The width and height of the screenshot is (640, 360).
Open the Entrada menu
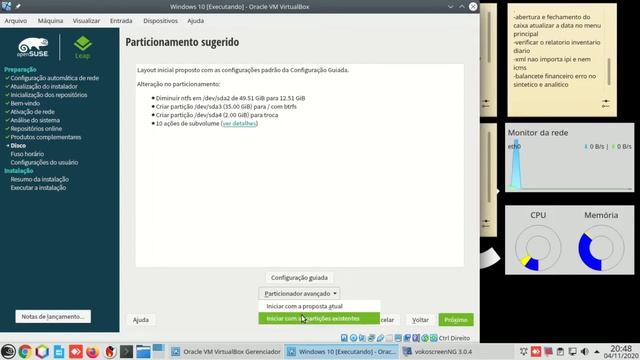pos(121,20)
